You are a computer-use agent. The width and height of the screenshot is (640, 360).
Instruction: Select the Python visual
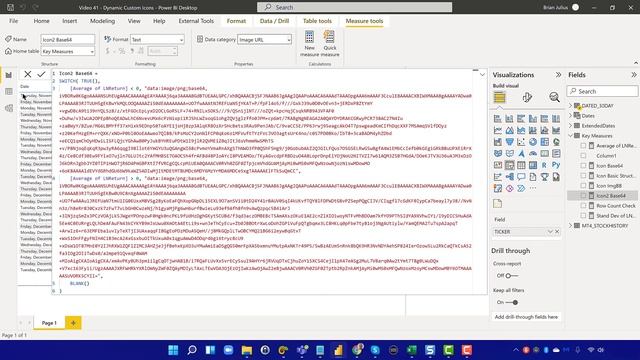pos(556,165)
